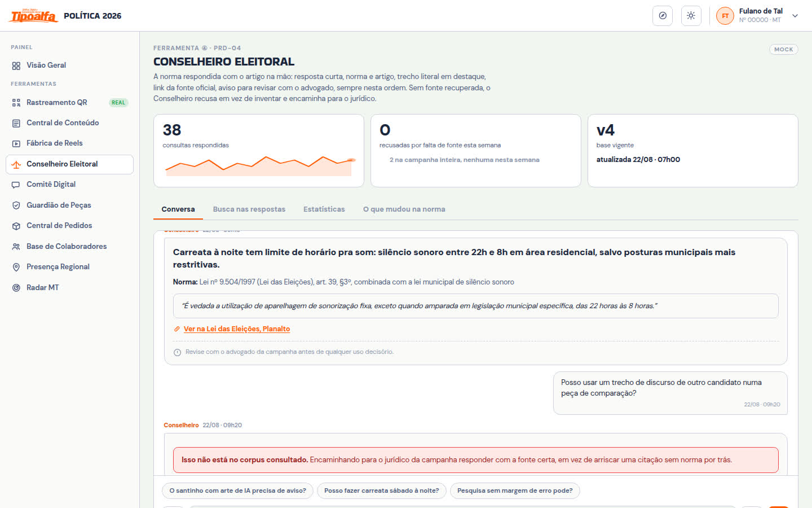Open the Busca nas respostas tab
Image resolution: width=812 pixels, height=508 pixels.
coord(249,209)
